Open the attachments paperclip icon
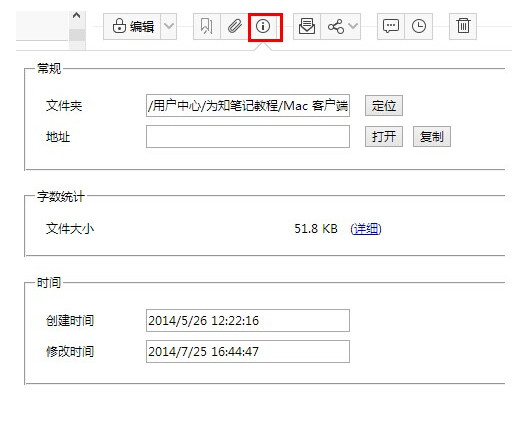 tap(235, 26)
